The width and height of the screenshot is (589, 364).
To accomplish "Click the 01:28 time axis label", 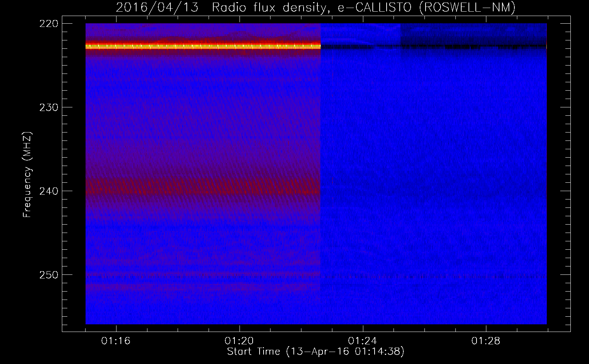I will click(x=486, y=341).
